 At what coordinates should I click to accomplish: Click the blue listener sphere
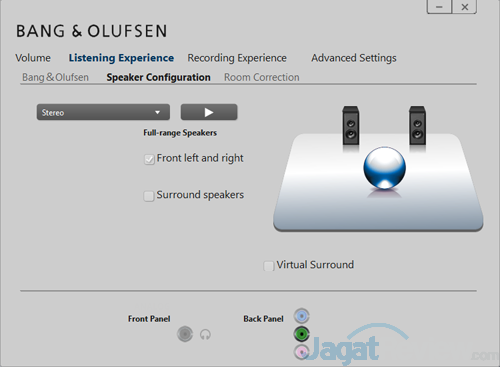[385, 168]
